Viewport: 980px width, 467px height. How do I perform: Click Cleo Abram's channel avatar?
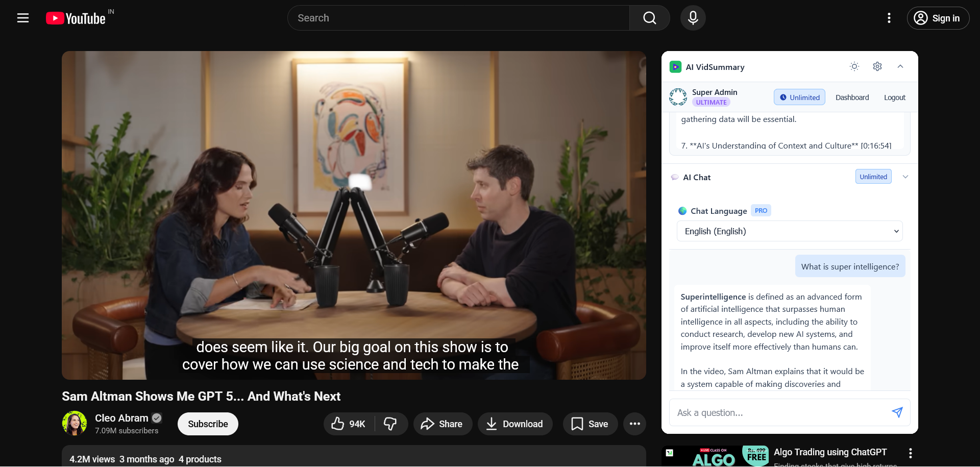pos(75,423)
